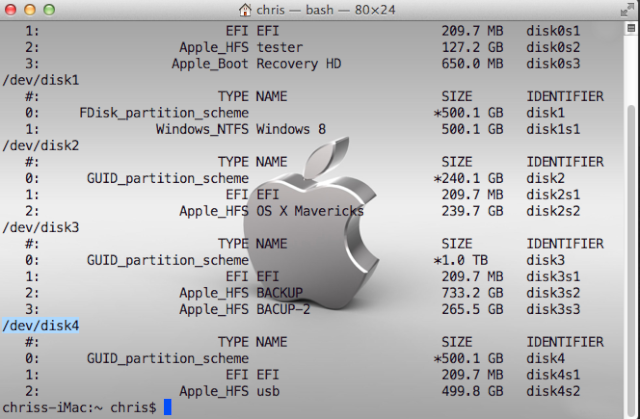Click the /dev/disk2 header line

(x=40, y=145)
